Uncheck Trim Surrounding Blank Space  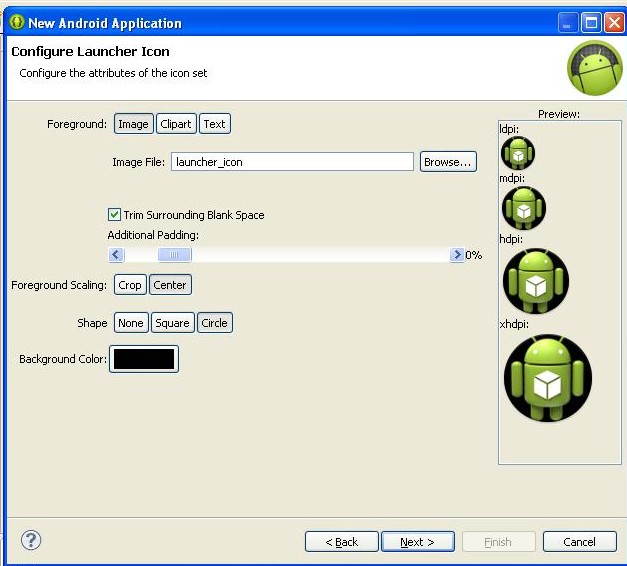[x=114, y=215]
